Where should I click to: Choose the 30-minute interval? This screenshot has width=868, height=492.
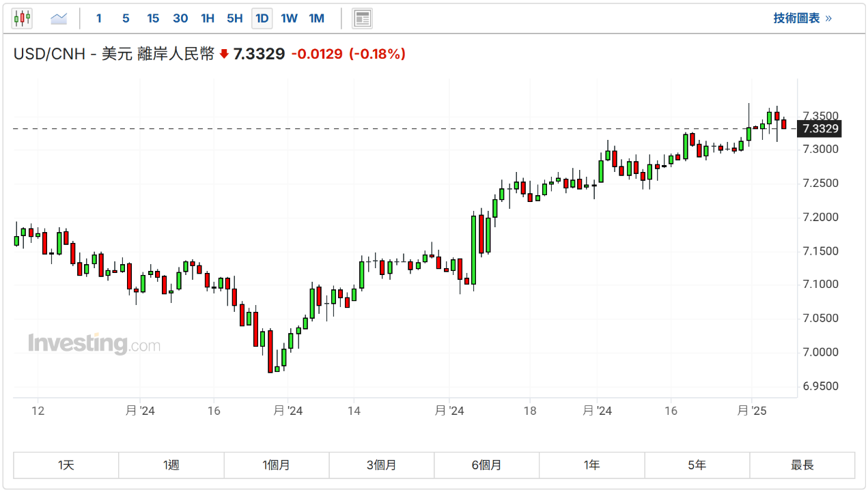[x=180, y=18]
